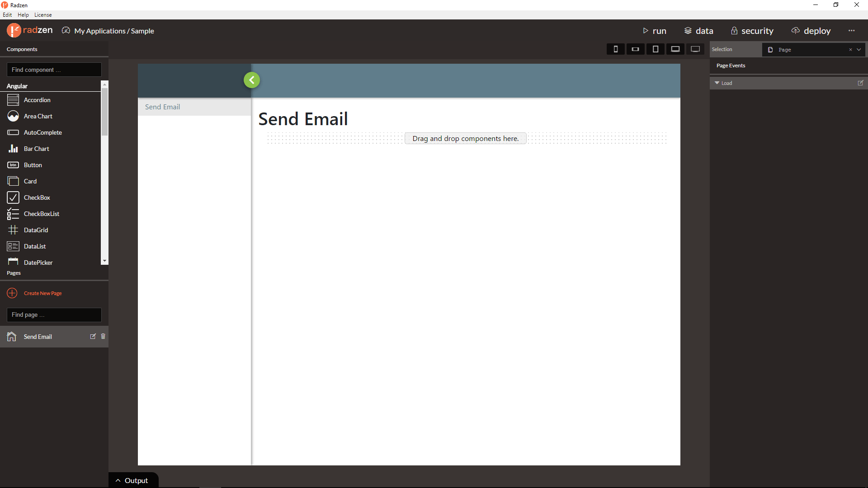
Task: Open the Data panel
Action: click(698, 30)
